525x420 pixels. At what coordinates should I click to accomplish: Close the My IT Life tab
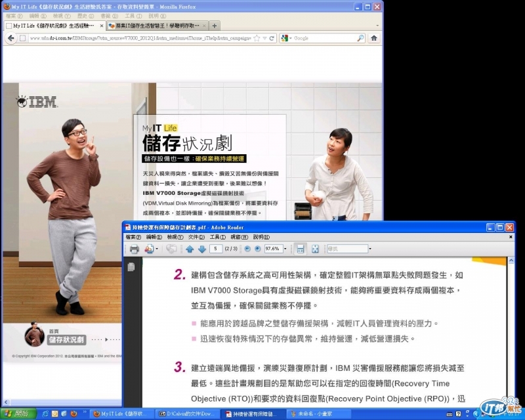tap(102, 26)
